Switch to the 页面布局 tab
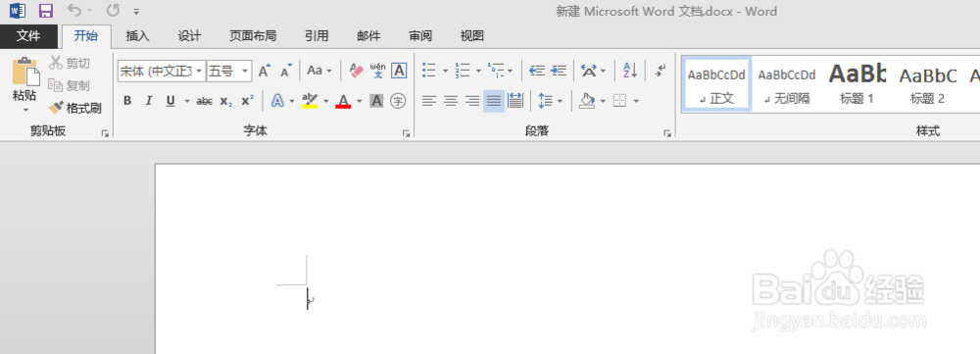This screenshot has width=980, height=354. tap(253, 36)
